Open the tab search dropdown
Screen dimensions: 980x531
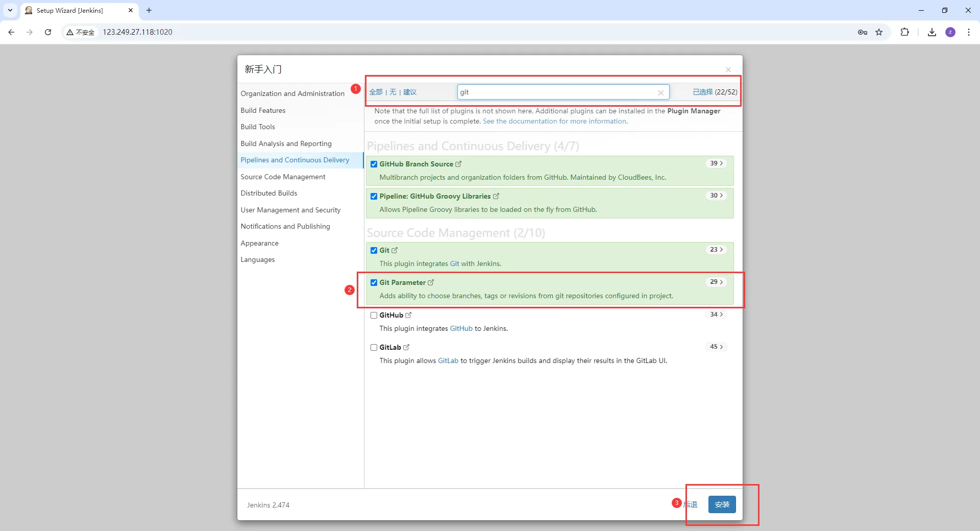coord(10,10)
